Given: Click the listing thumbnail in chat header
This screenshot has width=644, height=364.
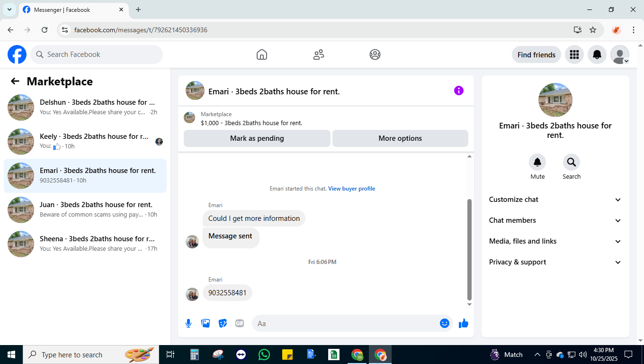Looking at the screenshot, I should click(195, 91).
